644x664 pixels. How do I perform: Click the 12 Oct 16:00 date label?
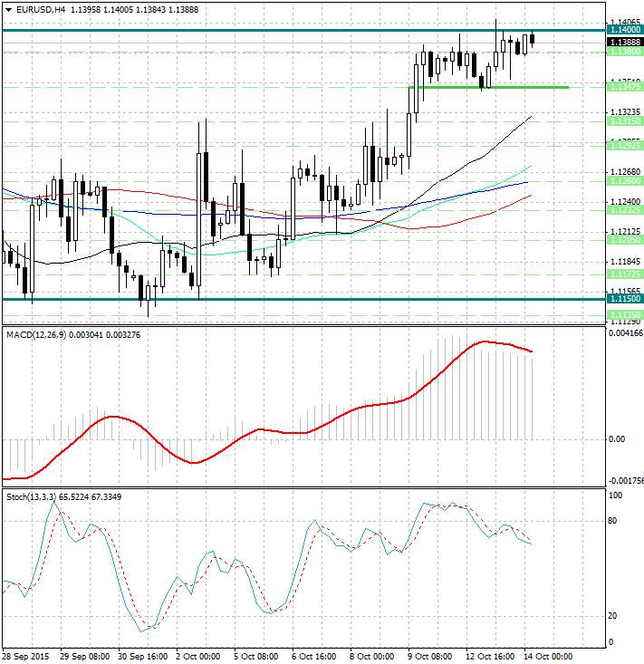pos(490,657)
